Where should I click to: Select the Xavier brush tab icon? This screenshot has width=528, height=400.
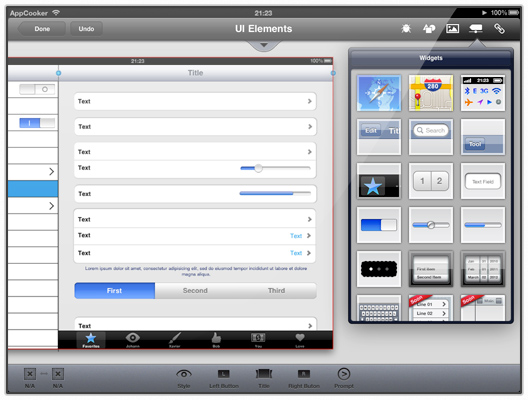click(x=174, y=340)
